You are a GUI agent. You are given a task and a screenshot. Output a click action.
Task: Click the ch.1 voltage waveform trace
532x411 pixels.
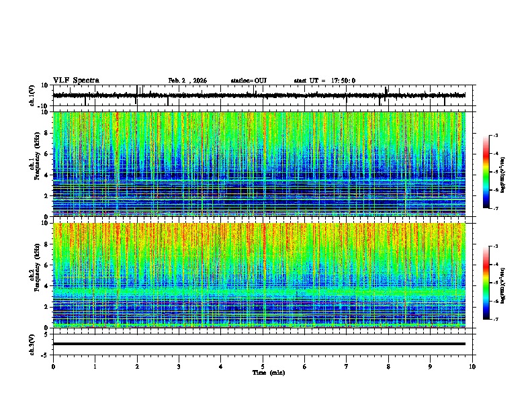259,95
